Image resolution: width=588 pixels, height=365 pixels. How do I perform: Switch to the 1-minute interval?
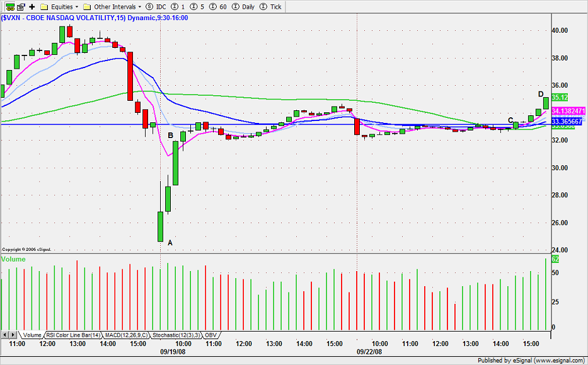pos(178,7)
